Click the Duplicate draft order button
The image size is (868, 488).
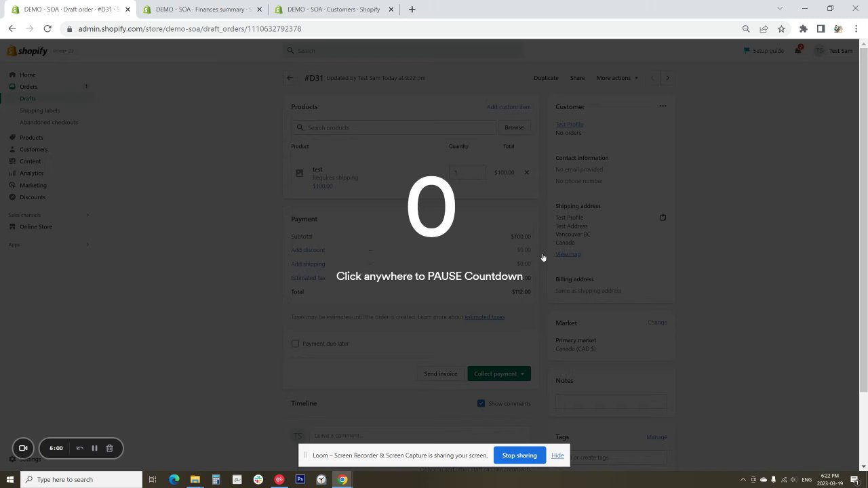point(546,78)
